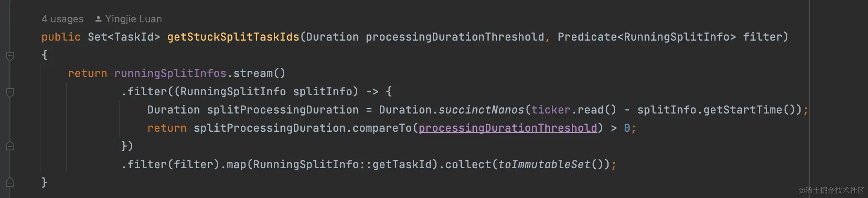Viewport: 868px width, 198px height.
Task: Click the compareTo method call
Action: click(x=382, y=128)
